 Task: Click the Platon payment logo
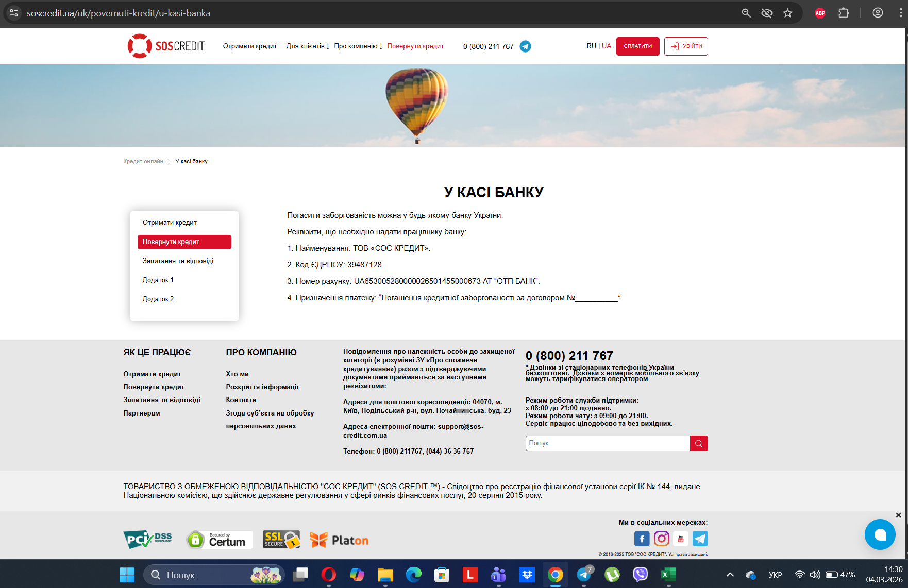340,540
